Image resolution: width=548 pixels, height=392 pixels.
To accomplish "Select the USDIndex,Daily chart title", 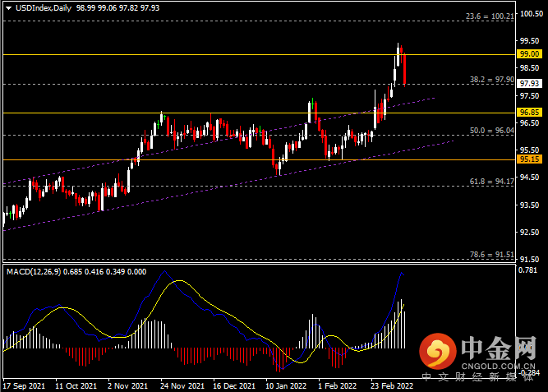I will pyautogui.click(x=44, y=8).
